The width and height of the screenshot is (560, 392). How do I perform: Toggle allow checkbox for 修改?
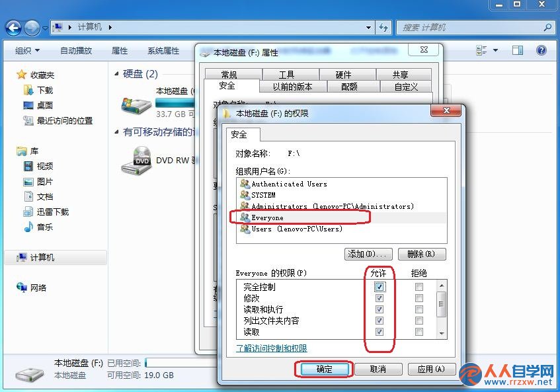[380, 298]
